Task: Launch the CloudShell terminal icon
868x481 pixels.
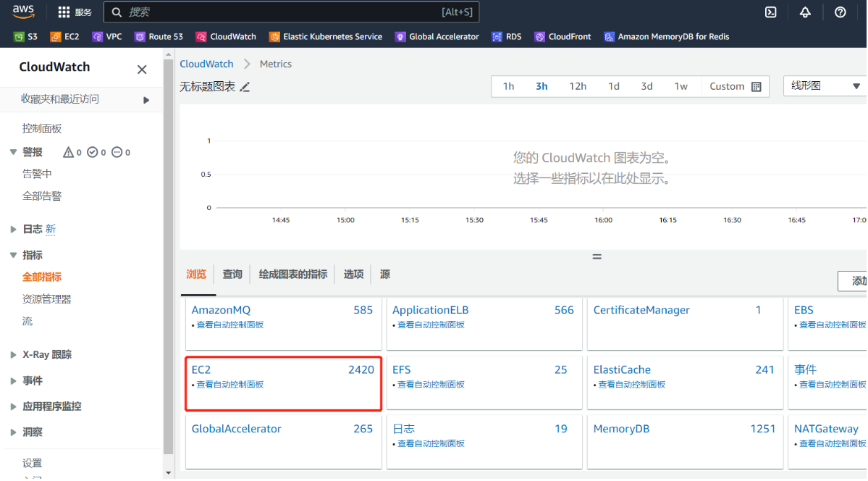Action: pos(770,12)
